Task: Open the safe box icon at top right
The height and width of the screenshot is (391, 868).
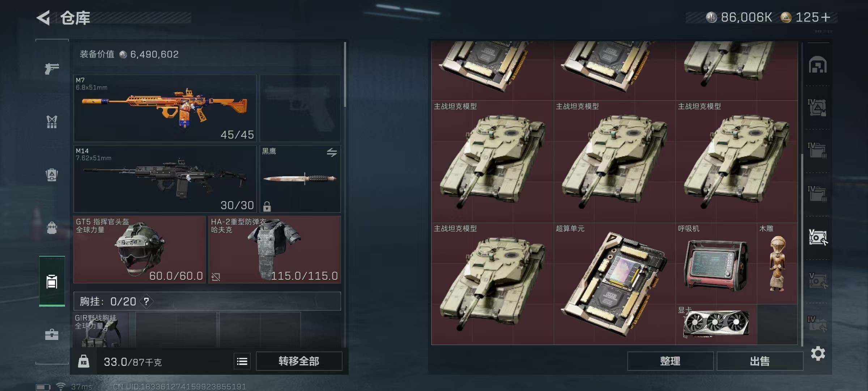Action: coord(818,65)
